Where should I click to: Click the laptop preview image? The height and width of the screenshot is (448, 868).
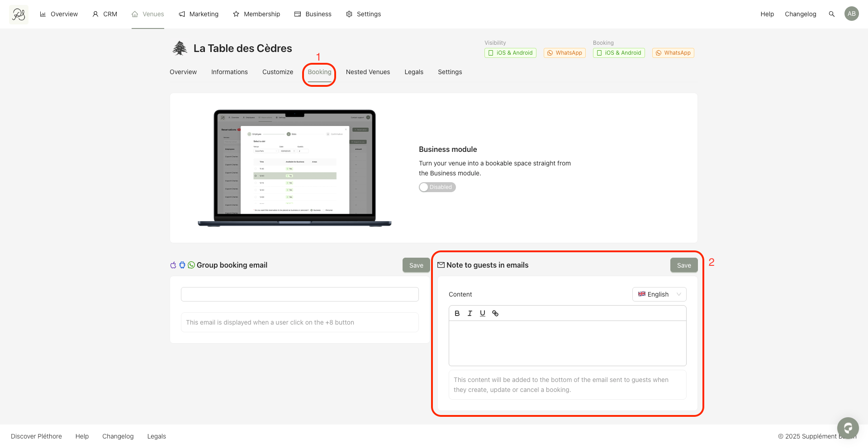click(x=294, y=168)
